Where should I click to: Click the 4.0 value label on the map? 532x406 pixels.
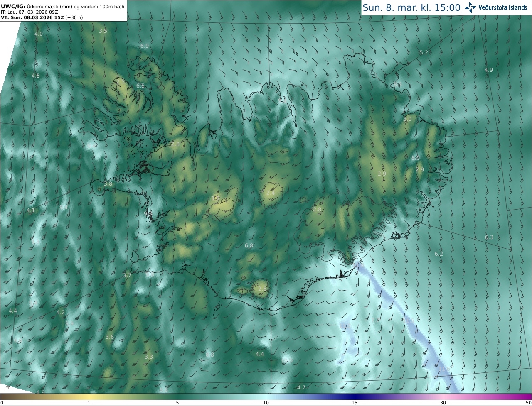pos(39,34)
